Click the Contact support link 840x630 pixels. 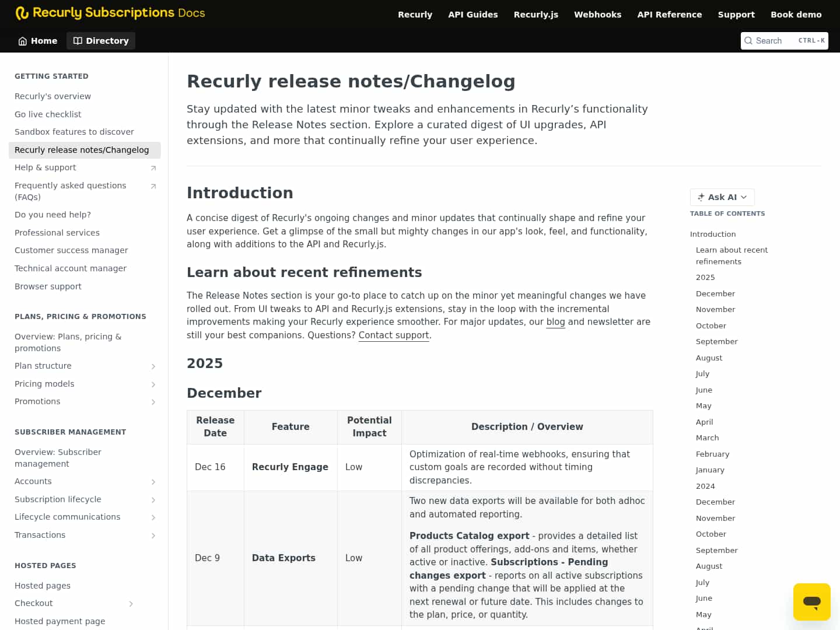[393, 335]
